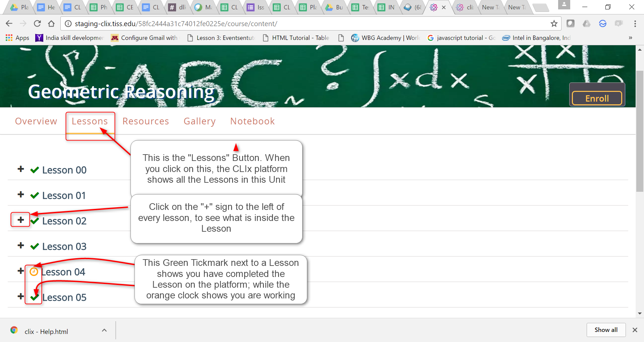Open the Lesson 01 link

coord(64,195)
